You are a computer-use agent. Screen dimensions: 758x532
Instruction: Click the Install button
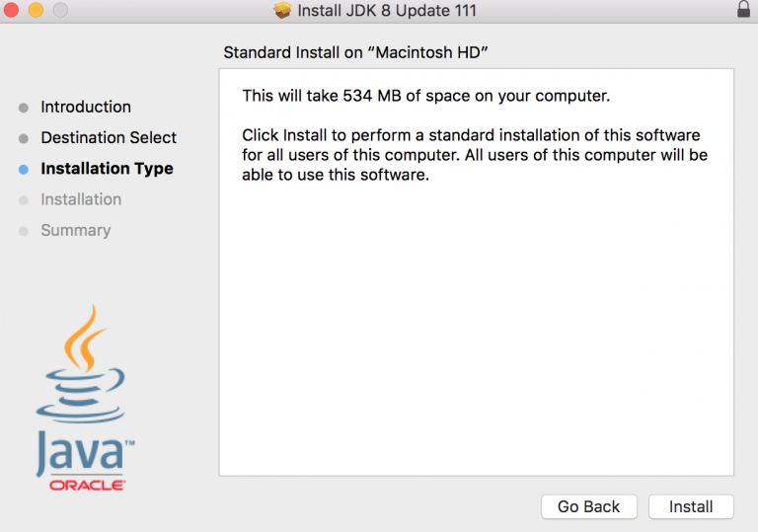click(x=691, y=506)
